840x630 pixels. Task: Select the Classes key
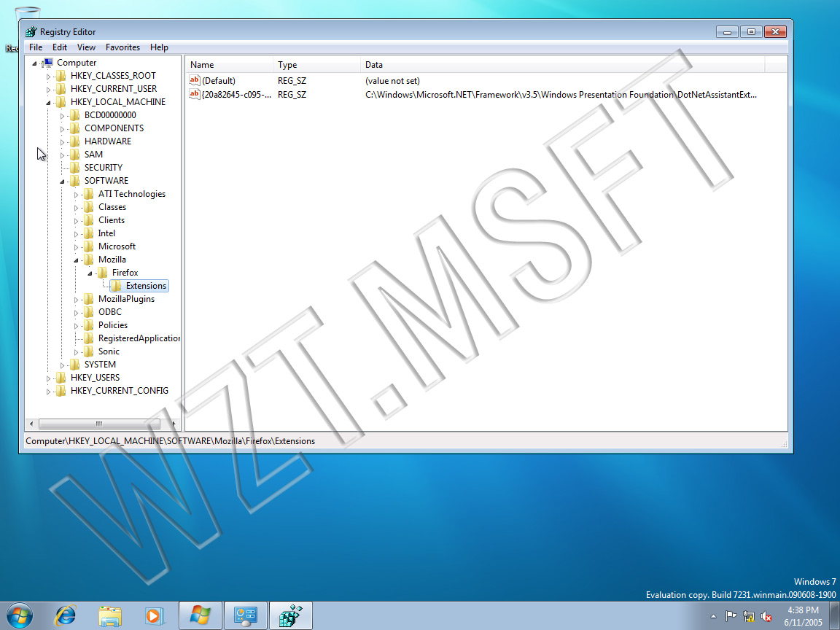click(112, 207)
